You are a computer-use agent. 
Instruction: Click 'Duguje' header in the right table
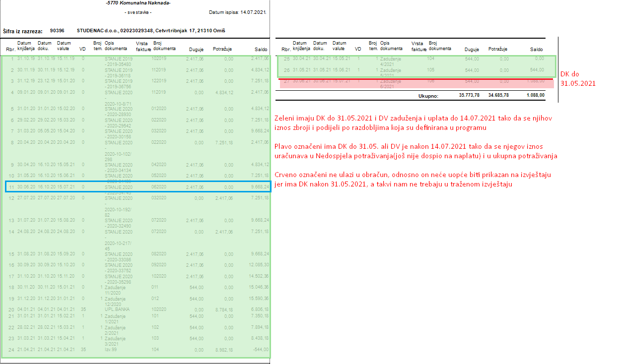point(472,50)
